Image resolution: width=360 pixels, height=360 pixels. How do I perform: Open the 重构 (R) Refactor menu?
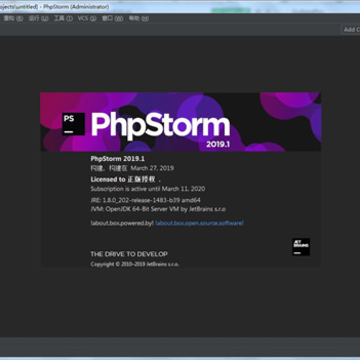pos(13,19)
